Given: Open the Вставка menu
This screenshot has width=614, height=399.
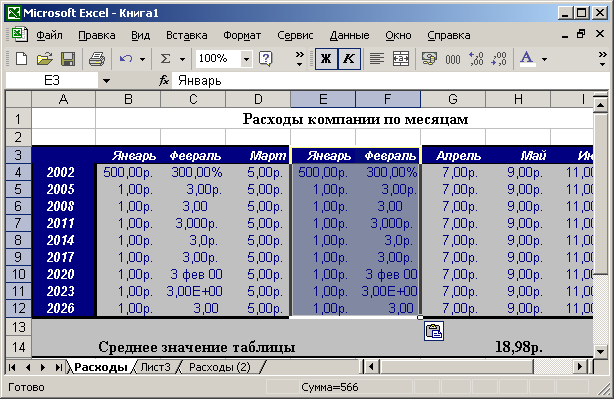Looking at the screenshot, I should tap(186, 35).
